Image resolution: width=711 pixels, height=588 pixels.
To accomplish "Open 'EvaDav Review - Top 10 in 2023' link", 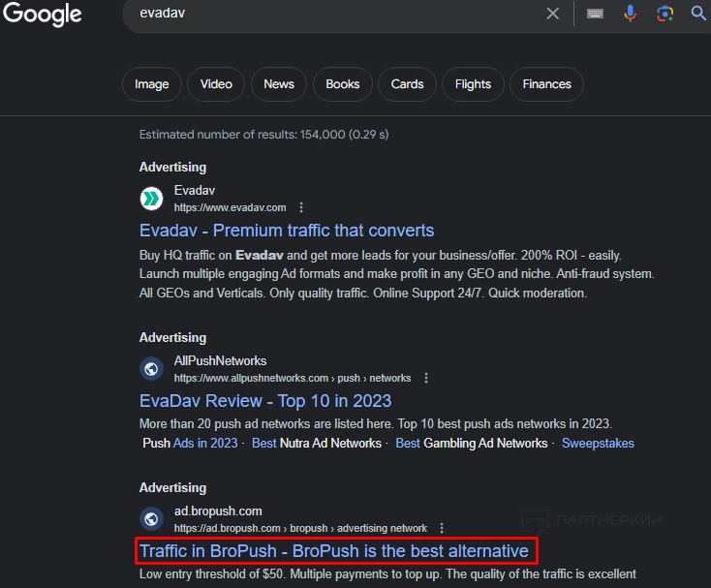I will (265, 401).
